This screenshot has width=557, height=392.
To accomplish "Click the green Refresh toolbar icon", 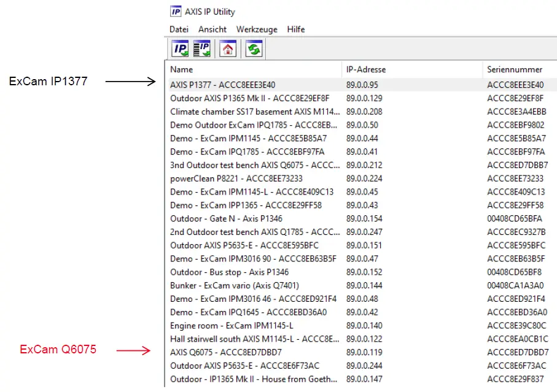I will (254, 49).
